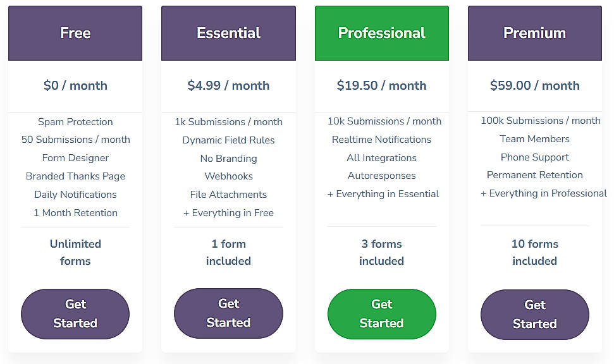
Task: Click the File Attachments feature
Action: [228, 195]
